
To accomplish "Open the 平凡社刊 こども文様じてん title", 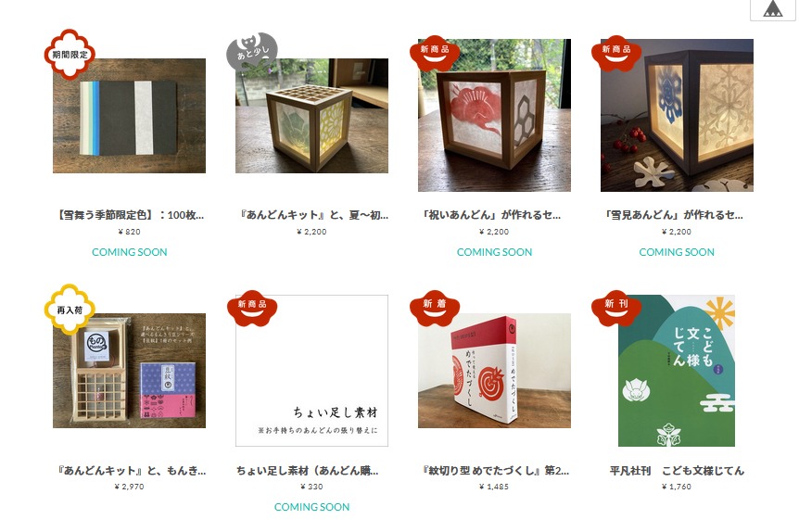I will [677, 470].
